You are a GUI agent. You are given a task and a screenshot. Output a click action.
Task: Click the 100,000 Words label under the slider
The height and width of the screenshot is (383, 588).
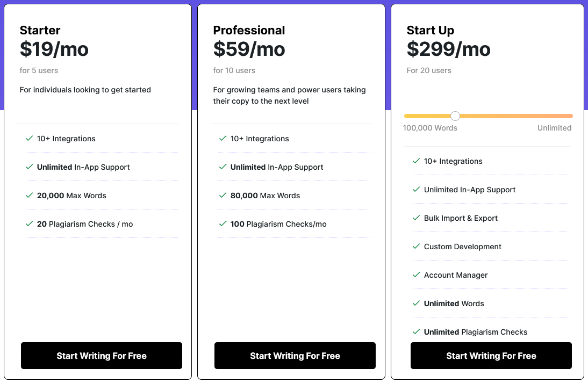(x=430, y=128)
